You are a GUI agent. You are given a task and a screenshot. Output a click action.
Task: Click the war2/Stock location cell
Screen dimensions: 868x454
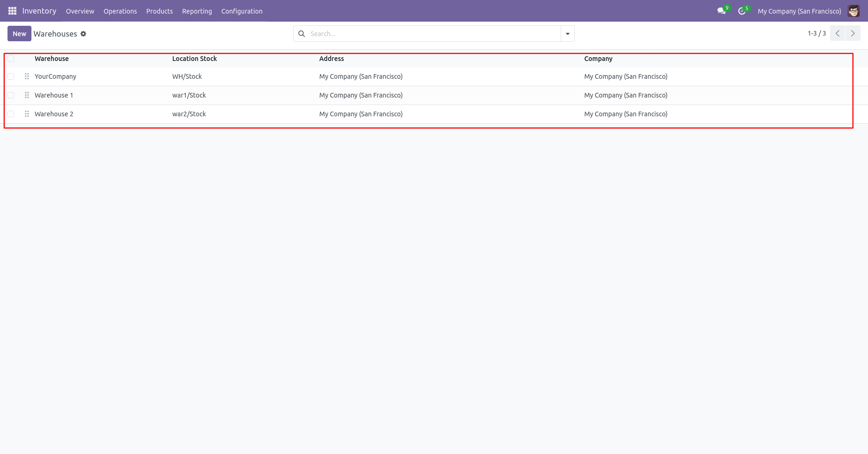[189, 114]
